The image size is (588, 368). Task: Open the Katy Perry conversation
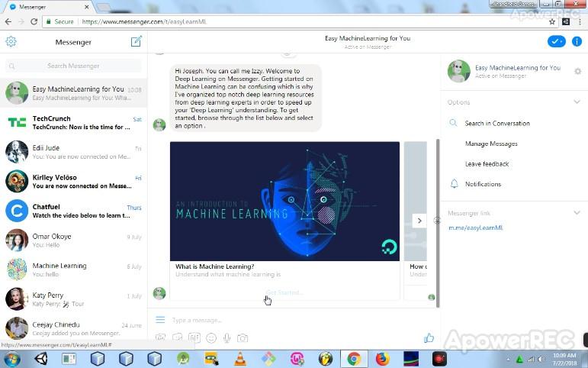(73, 299)
